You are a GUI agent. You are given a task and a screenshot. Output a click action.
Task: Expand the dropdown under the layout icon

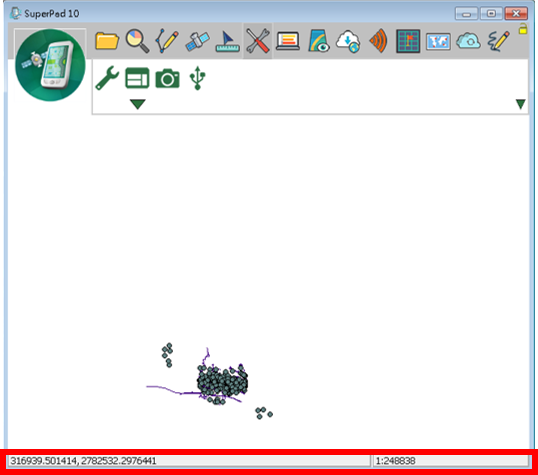[138, 104]
